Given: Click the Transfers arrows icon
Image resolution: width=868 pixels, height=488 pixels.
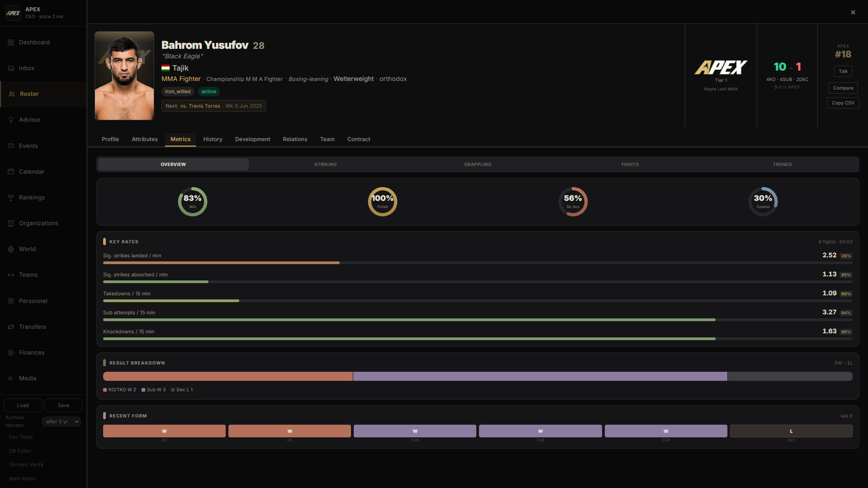Looking at the screenshot, I should click(x=11, y=327).
